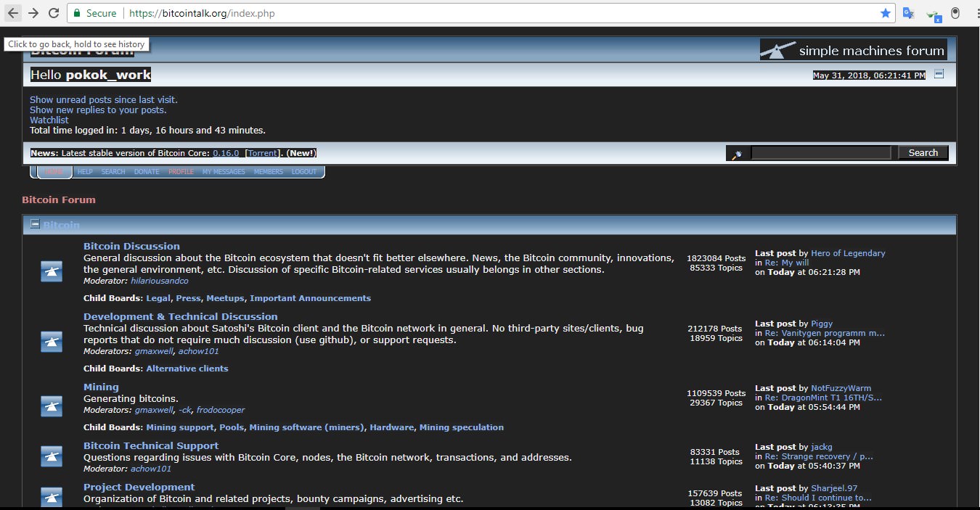Click the HOME menu tab
The height and width of the screenshot is (510, 980).
[54, 172]
